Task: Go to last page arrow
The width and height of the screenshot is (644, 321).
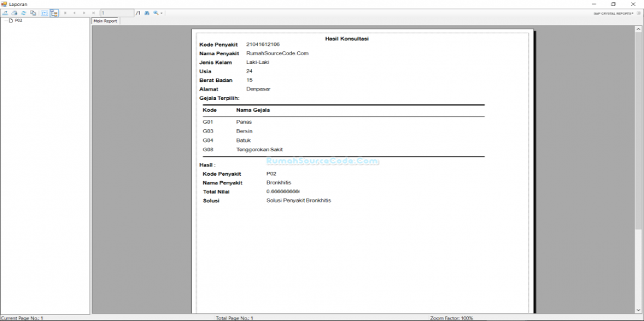Action: point(93,13)
